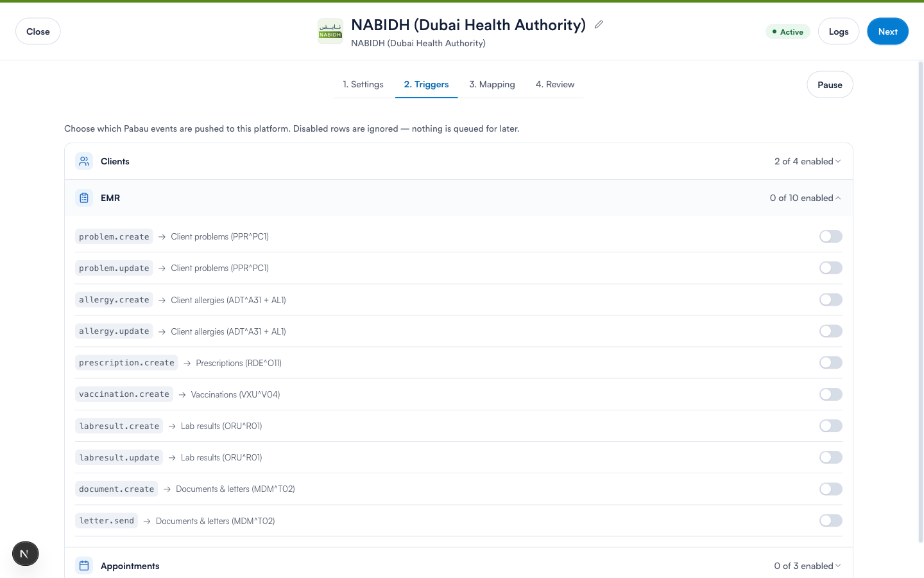Turn on the allergy.create toggle
Image resolution: width=924 pixels, height=578 pixels.
click(831, 299)
